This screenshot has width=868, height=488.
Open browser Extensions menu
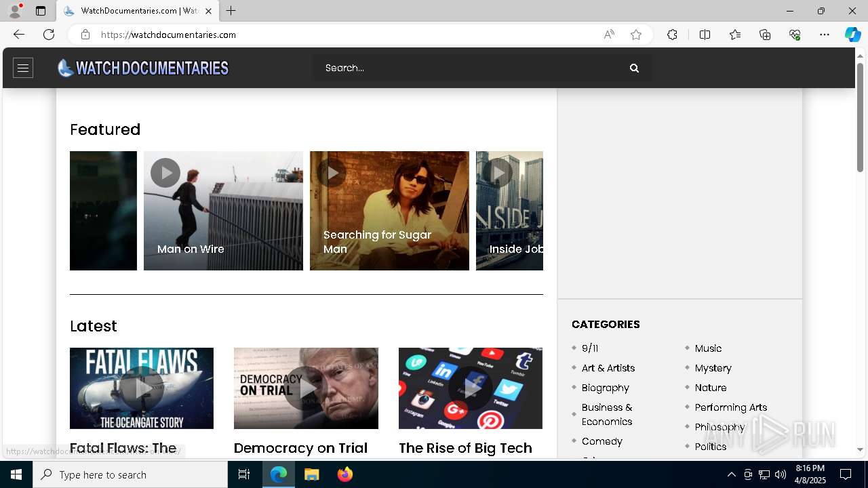click(x=672, y=35)
